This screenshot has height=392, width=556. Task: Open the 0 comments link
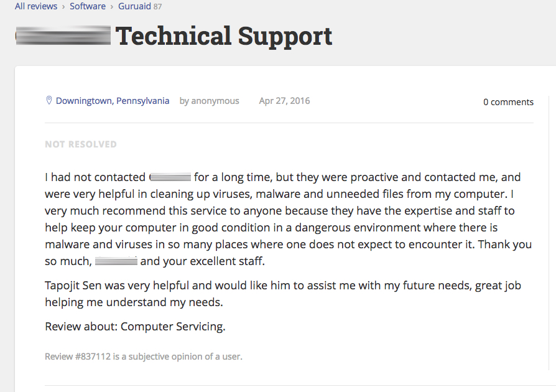508,102
